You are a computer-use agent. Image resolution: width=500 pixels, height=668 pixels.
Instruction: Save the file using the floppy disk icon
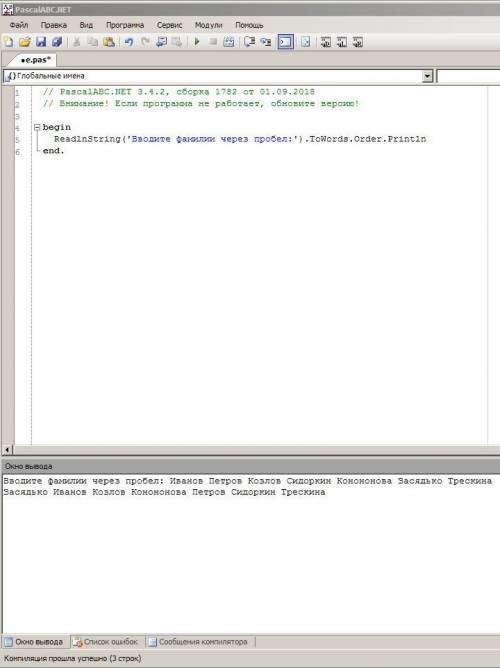41,42
